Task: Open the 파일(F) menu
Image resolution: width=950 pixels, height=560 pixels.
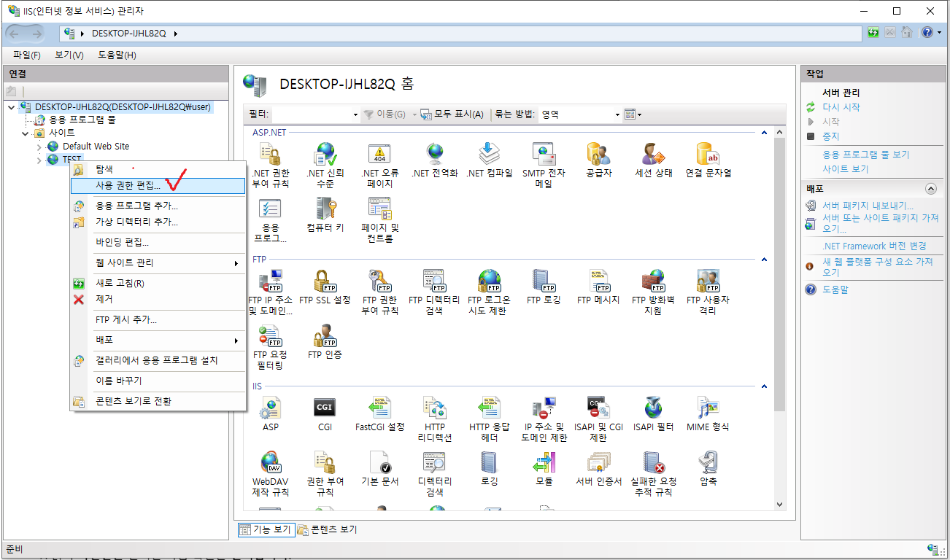Action: tap(27, 55)
